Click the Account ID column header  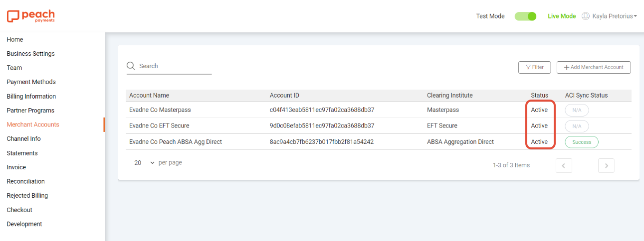(x=284, y=95)
